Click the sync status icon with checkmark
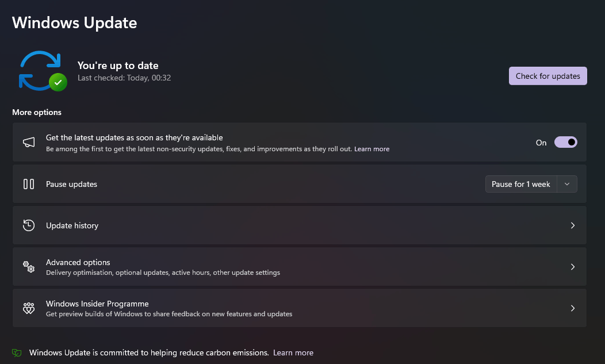605x364 pixels. [x=43, y=71]
